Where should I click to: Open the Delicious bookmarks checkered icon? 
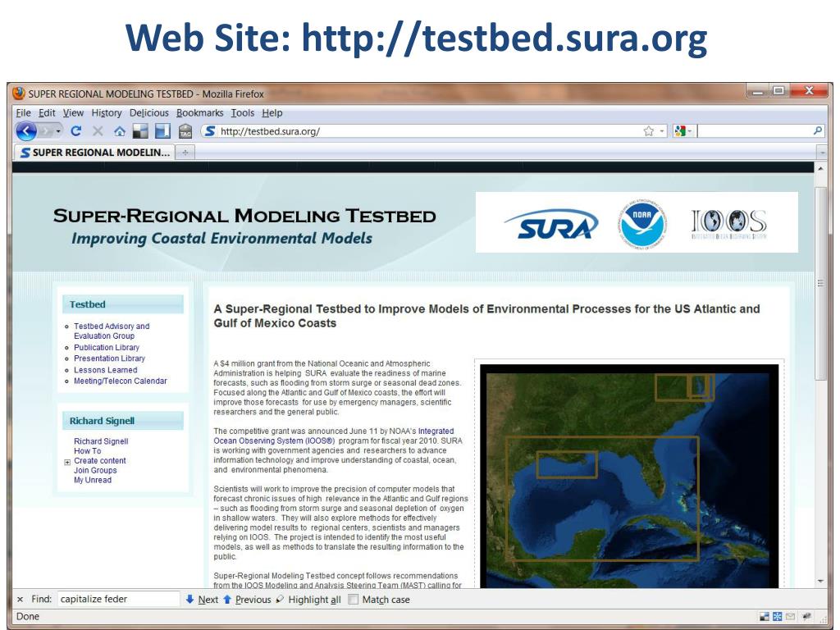click(140, 131)
